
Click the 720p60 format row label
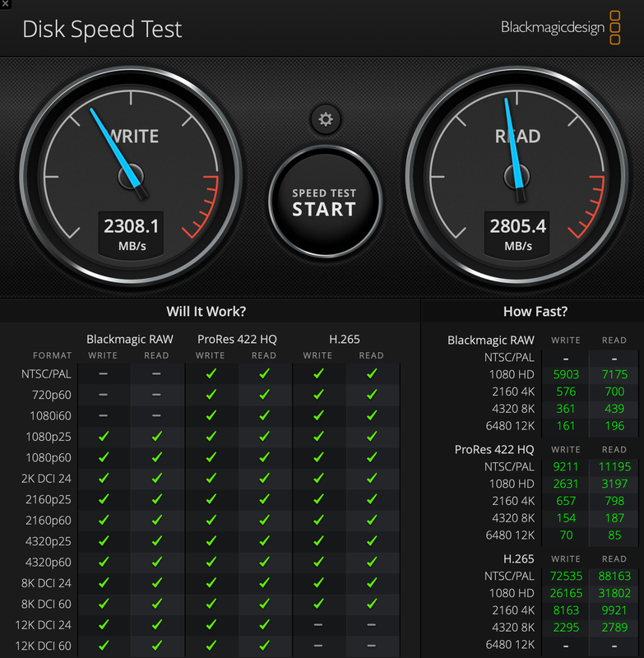pyautogui.click(x=52, y=395)
